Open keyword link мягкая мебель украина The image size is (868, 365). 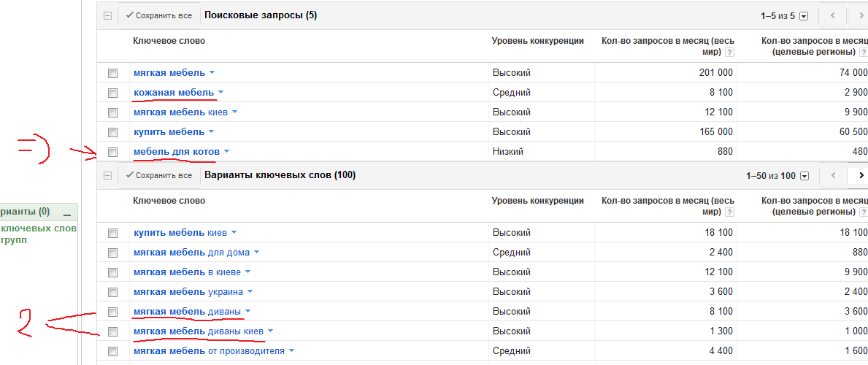[x=188, y=292]
